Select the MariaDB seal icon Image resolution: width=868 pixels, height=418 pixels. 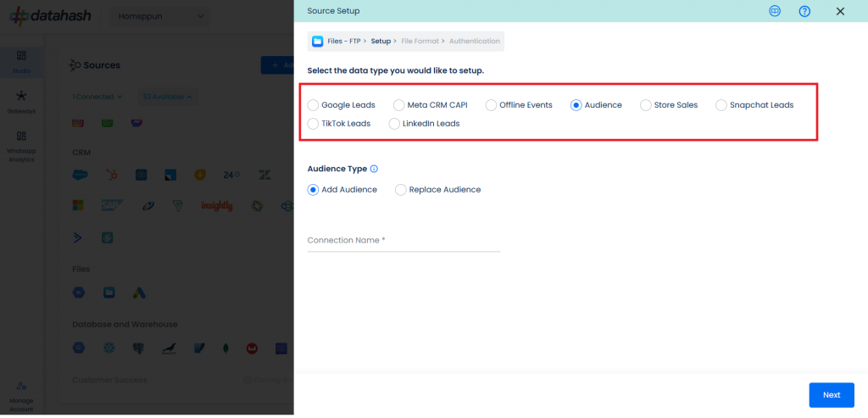point(169,348)
